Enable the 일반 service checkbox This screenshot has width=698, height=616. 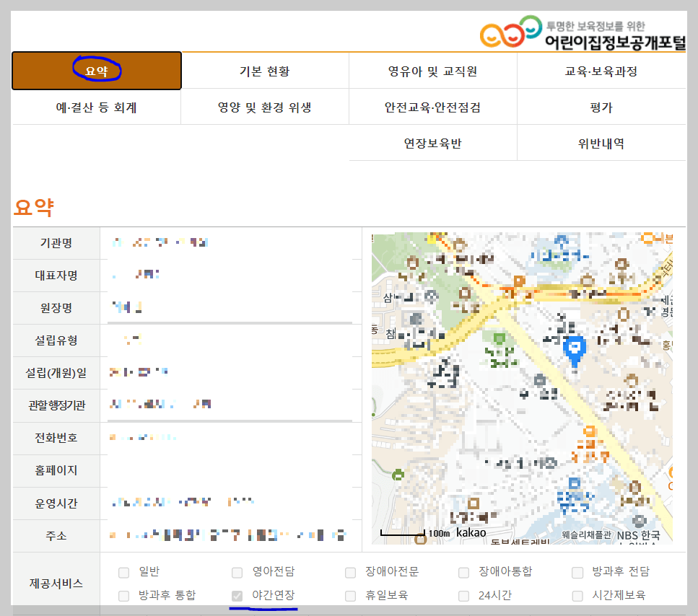123,572
